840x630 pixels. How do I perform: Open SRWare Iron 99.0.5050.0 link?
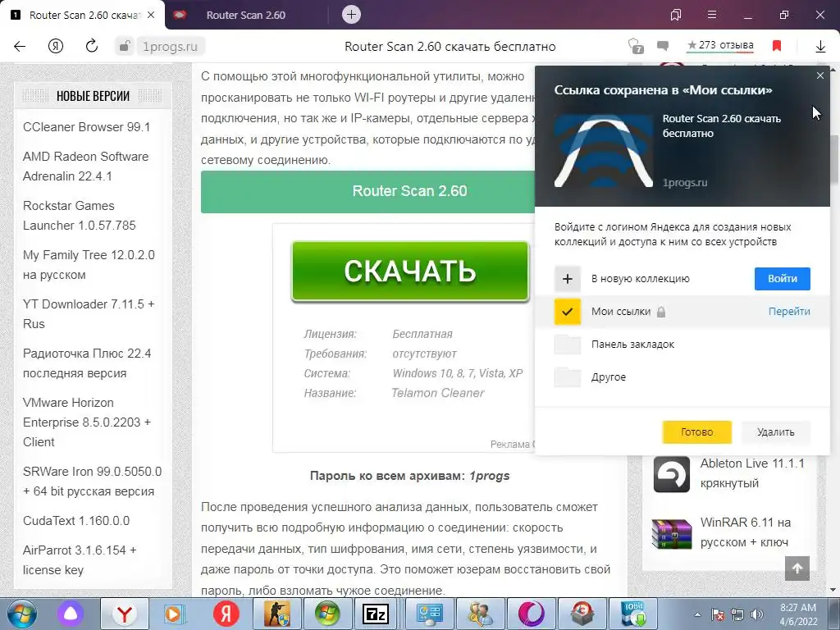click(x=92, y=481)
